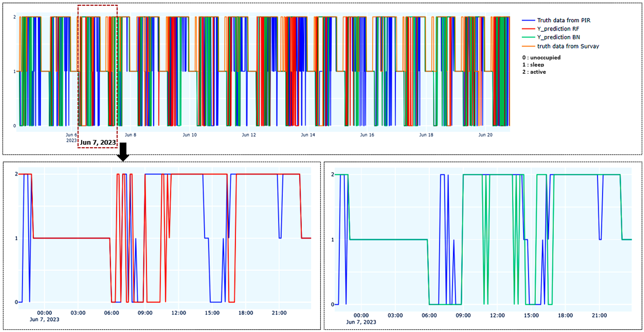Click '06:00' tick on the green BN chart

[429, 315]
